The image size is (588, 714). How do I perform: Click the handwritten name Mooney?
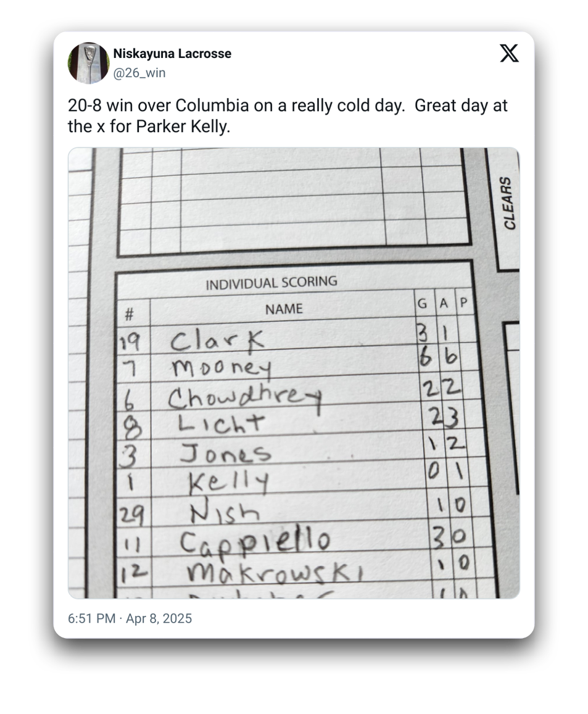(x=221, y=368)
